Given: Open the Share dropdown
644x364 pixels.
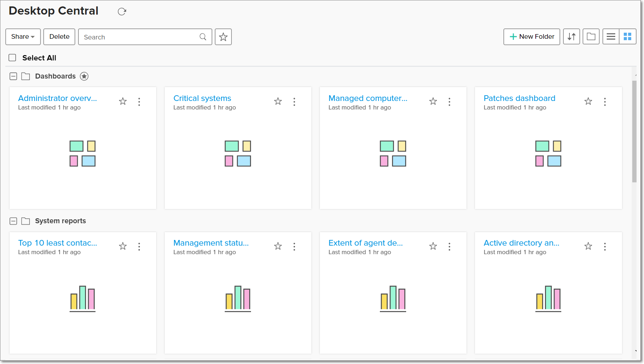Looking at the screenshot, I should point(23,37).
